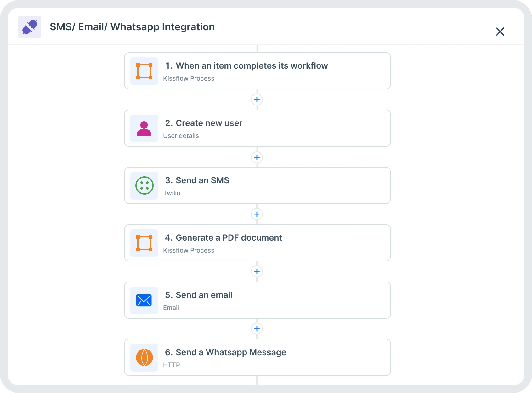Add a step after Send an email
The height and width of the screenshot is (393, 532).
click(257, 329)
